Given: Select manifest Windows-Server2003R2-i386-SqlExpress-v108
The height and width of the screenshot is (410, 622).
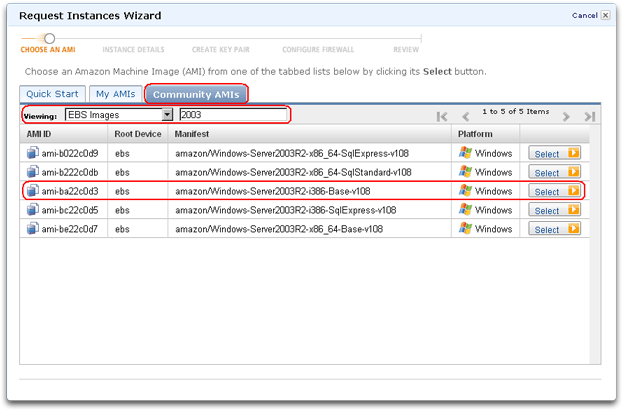Looking at the screenshot, I should tap(286, 210).
